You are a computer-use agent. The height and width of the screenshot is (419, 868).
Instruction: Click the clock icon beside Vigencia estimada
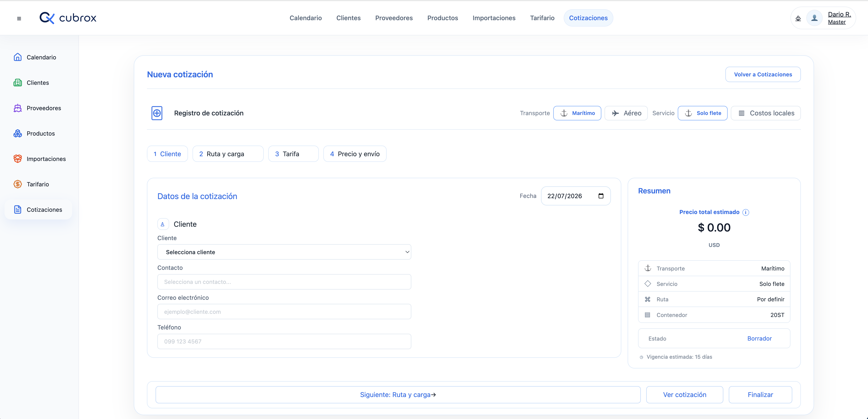pyautogui.click(x=641, y=357)
